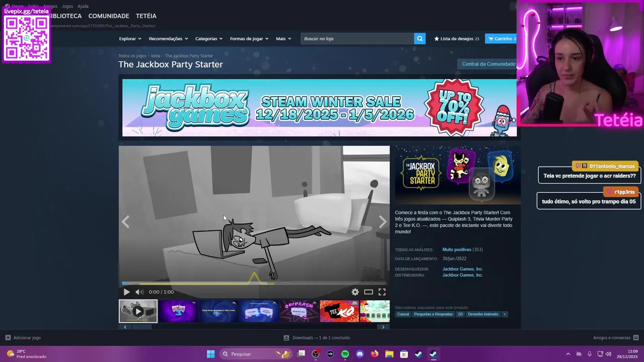Select the Tee K.O. red thumbnail
The image size is (644, 362).
click(339, 311)
